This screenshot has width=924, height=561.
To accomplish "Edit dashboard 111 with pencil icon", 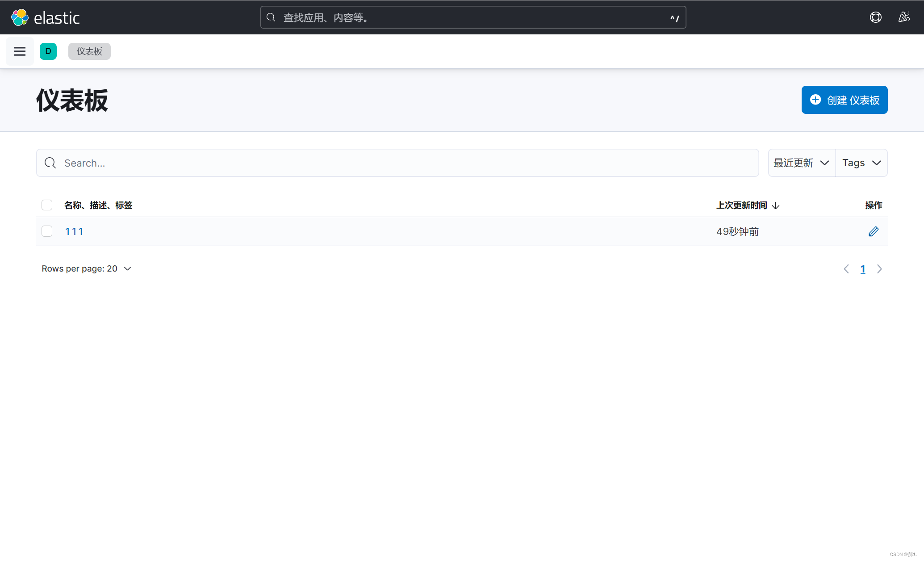I will pos(874,231).
